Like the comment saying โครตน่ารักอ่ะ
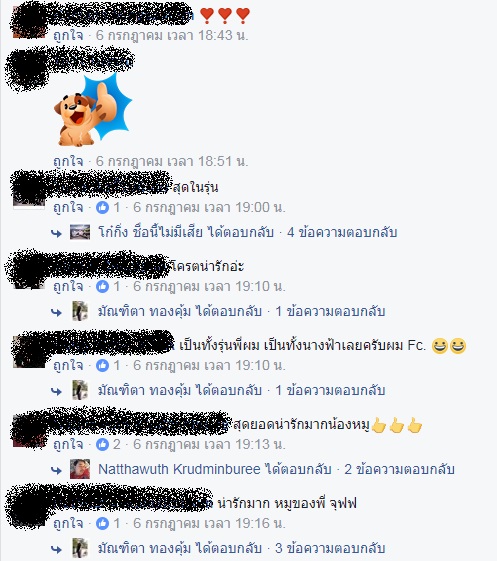This screenshot has width=497, height=561. click(68, 286)
